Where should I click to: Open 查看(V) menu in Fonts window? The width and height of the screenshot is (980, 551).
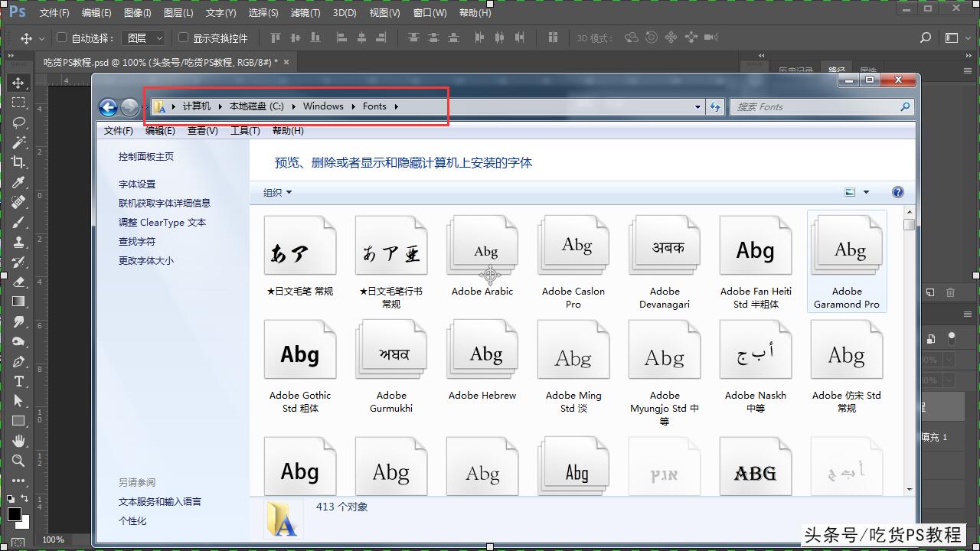coord(202,131)
